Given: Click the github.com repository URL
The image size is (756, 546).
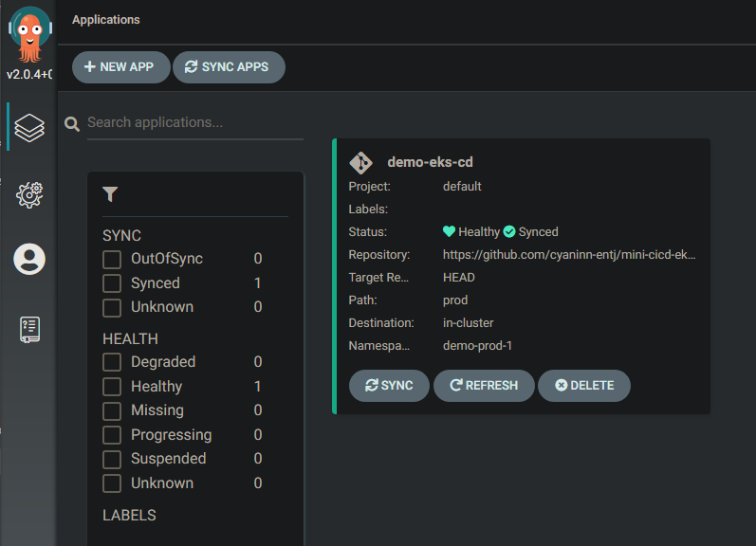Looking at the screenshot, I should (569, 254).
